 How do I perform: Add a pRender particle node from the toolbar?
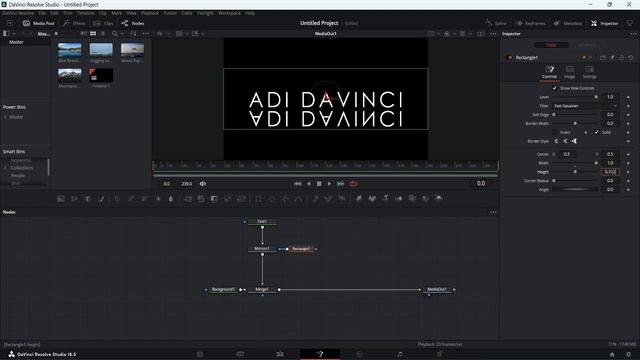pyautogui.click(x=342, y=199)
